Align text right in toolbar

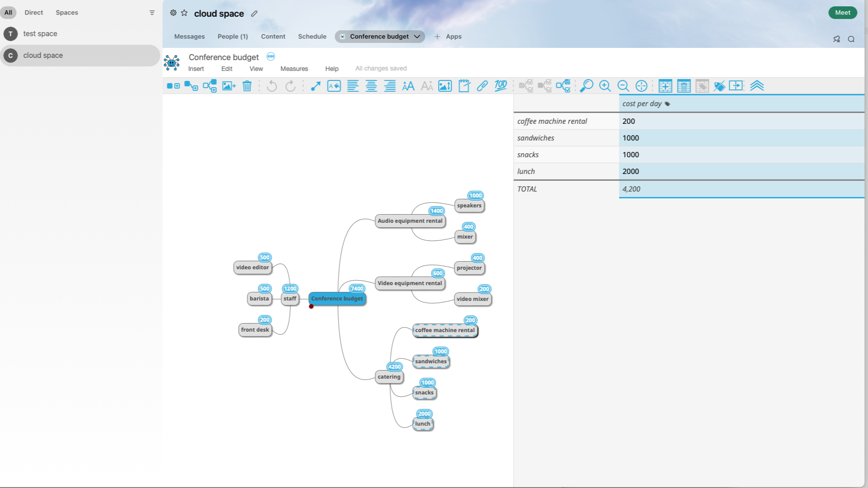390,86
